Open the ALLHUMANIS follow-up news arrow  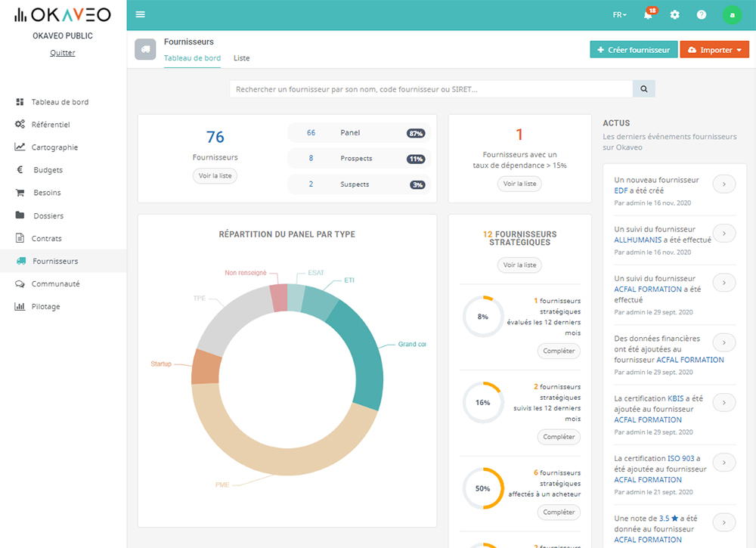coord(723,234)
